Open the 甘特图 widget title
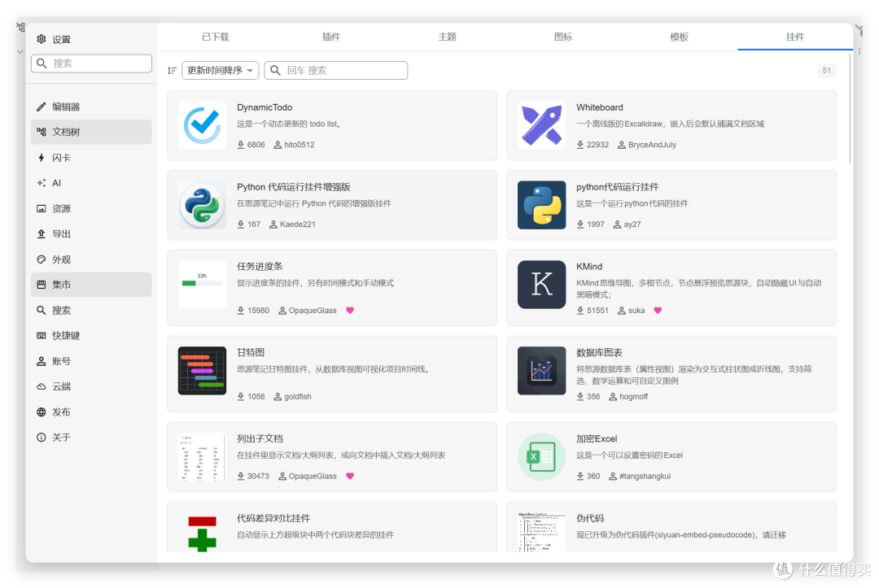Image resolution: width=879 pixels, height=588 pixels. pos(251,353)
